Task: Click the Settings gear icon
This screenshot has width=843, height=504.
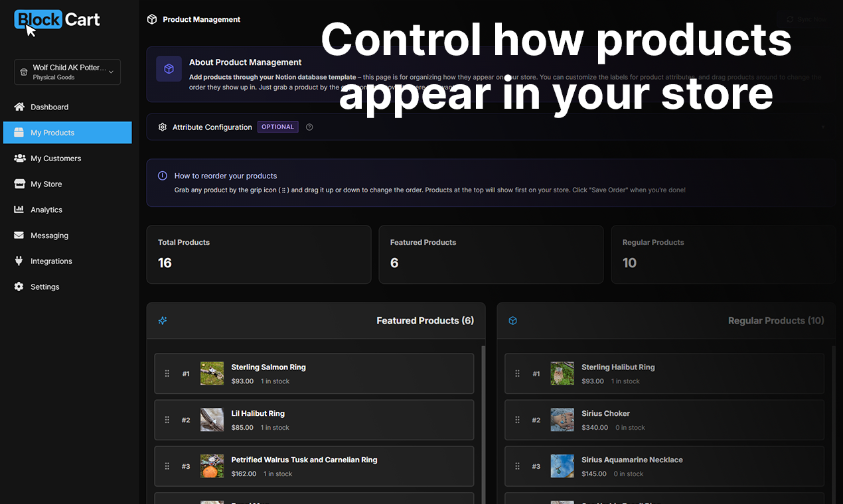Action: coord(20,286)
